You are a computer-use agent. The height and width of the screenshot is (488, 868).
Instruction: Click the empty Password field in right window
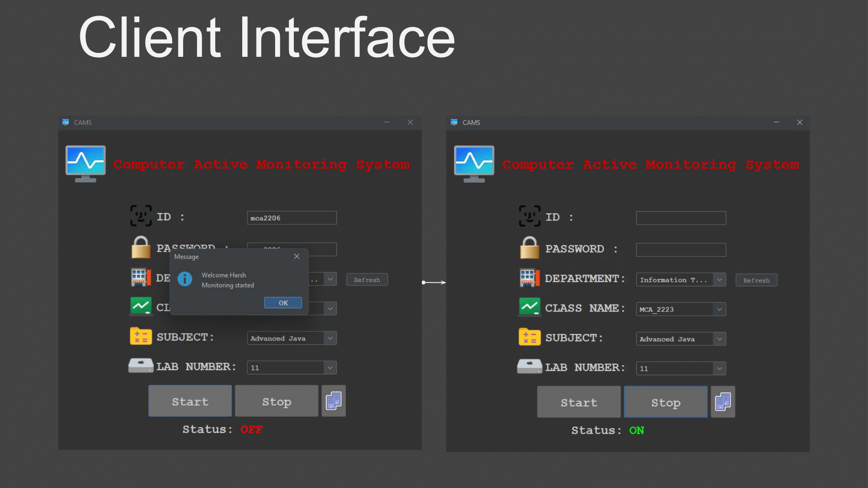point(681,249)
